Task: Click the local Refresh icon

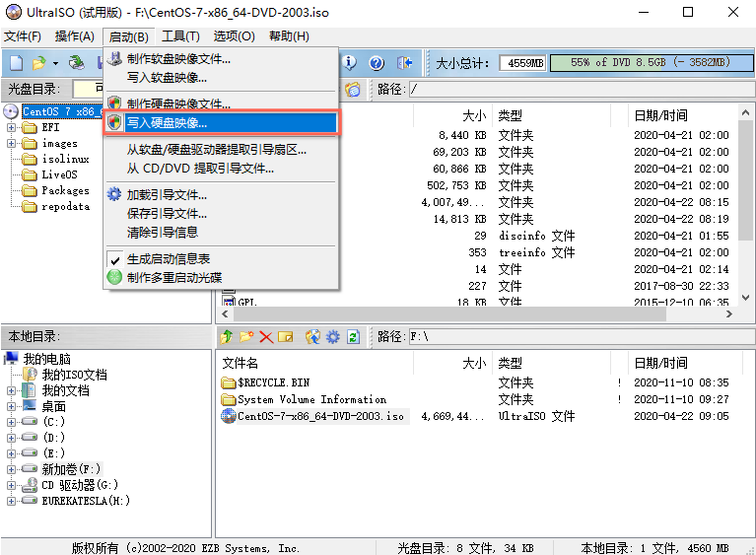Action: click(x=354, y=336)
